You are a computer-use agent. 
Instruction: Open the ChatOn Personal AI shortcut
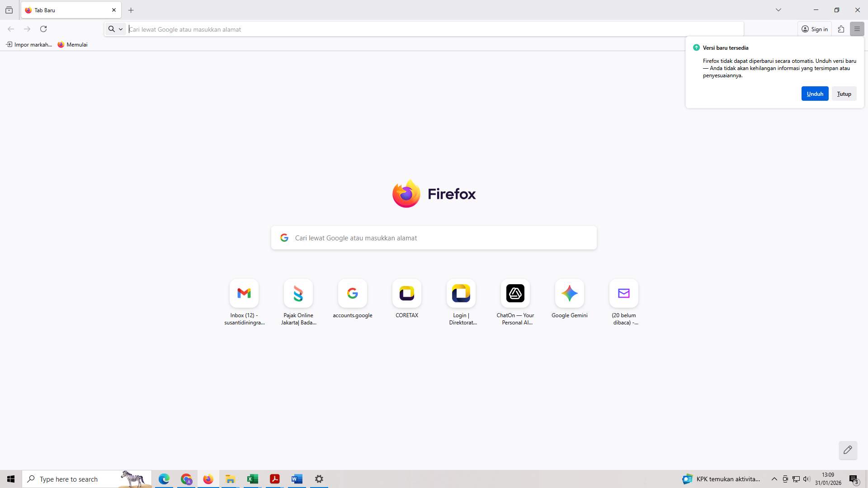point(515,294)
